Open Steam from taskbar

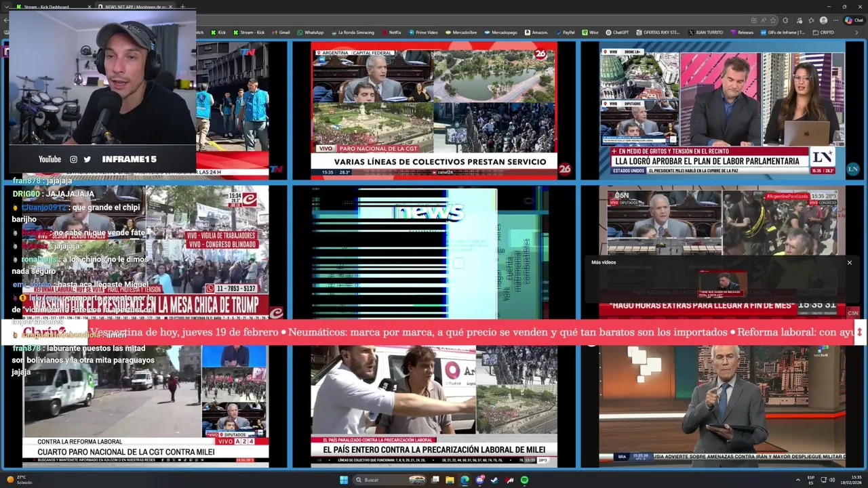pos(494,480)
